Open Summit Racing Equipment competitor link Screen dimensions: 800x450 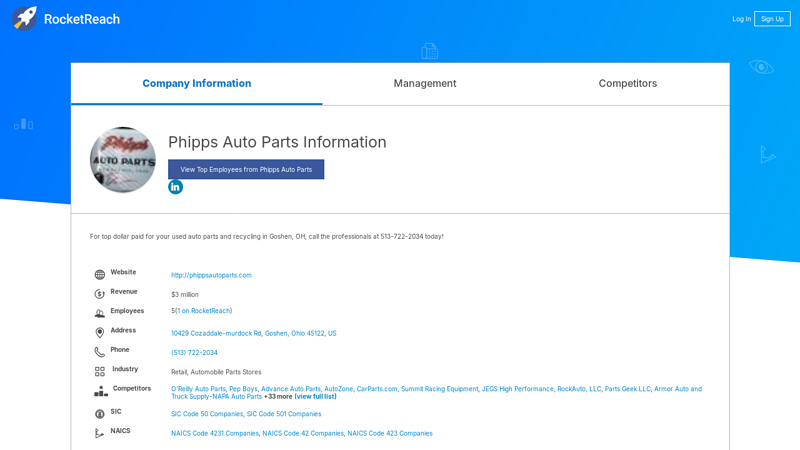439,389
